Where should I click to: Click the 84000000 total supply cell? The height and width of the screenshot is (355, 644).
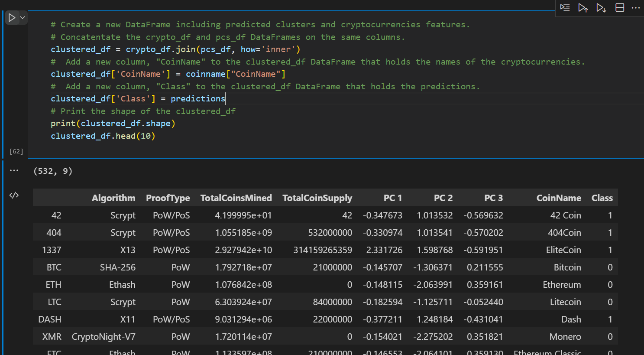pyautogui.click(x=333, y=302)
